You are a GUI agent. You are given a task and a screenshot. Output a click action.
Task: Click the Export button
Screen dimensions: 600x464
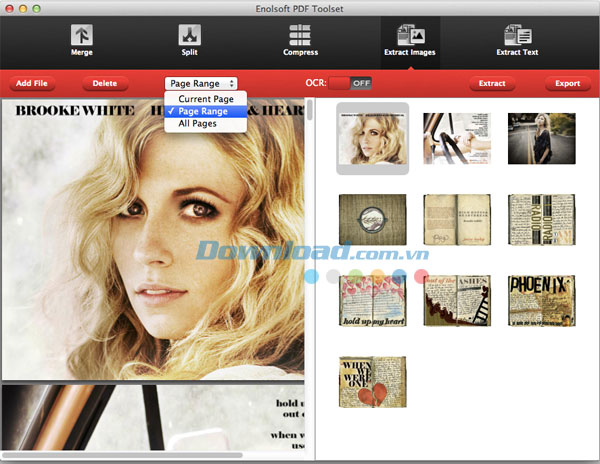pyautogui.click(x=567, y=83)
